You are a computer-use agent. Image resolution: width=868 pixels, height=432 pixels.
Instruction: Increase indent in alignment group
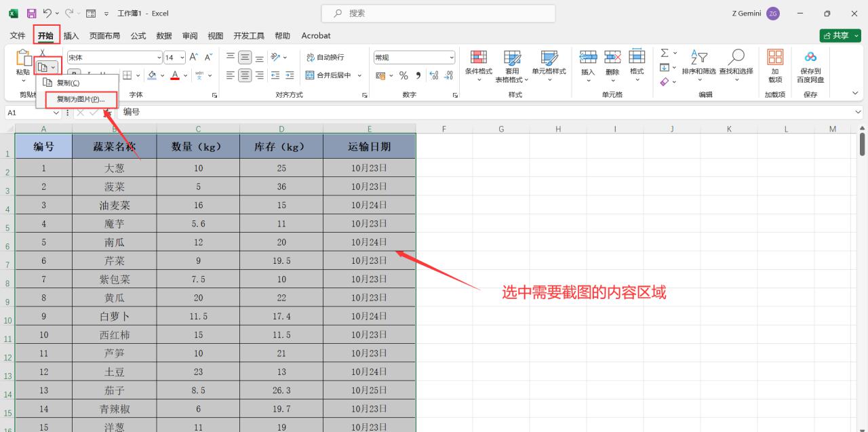[x=290, y=75]
